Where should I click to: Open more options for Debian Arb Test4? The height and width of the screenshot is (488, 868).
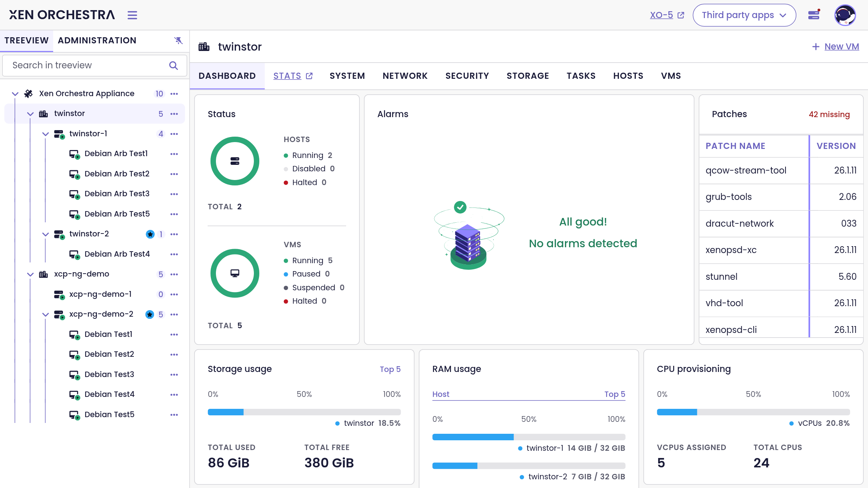pos(174,254)
